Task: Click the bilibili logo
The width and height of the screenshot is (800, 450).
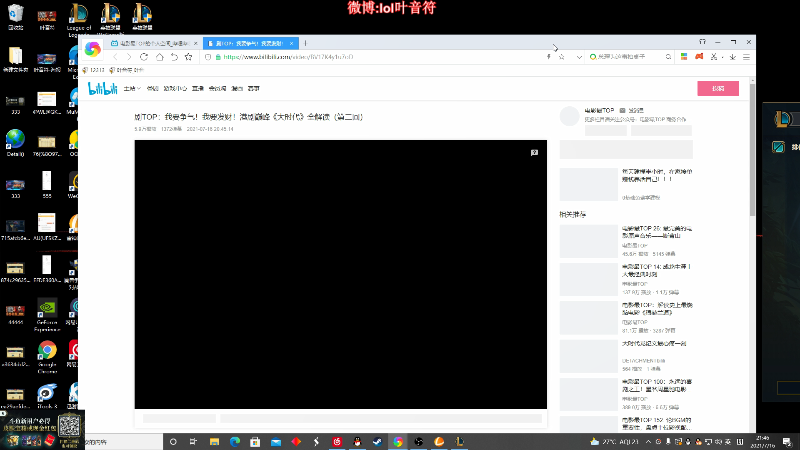Action: [103, 88]
